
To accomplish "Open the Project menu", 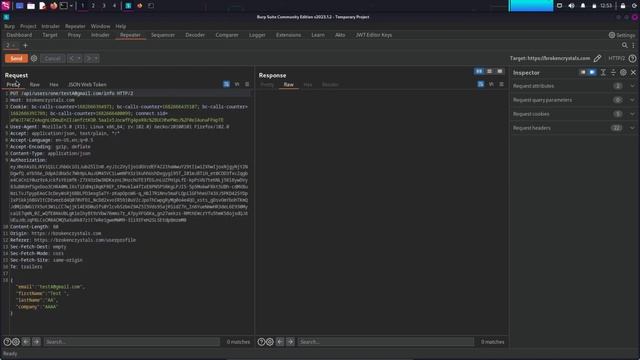I will pyautogui.click(x=28, y=26).
